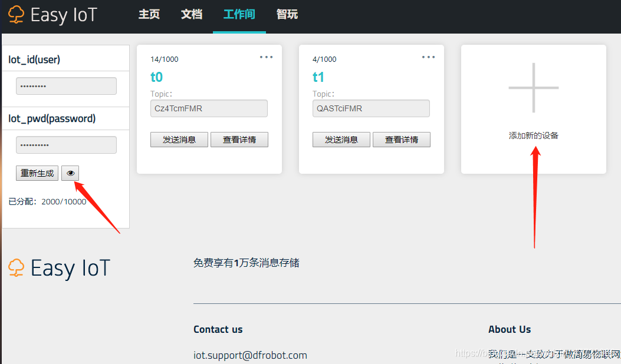Click the Iot_id(user) heading
The width and height of the screenshot is (621, 364).
pyautogui.click(x=34, y=59)
